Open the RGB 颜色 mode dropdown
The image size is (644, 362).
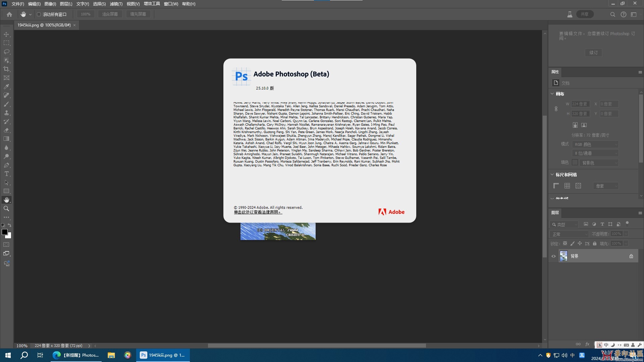click(595, 144)
